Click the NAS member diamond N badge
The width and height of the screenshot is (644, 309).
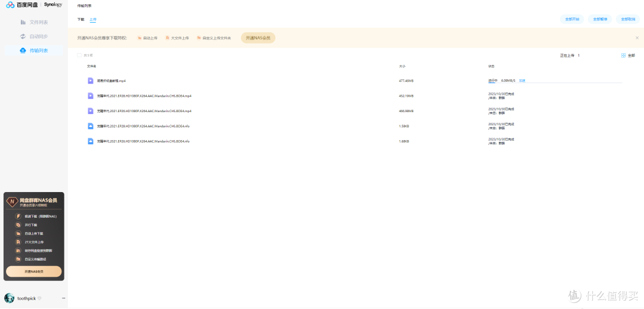[x=13, y=202]
